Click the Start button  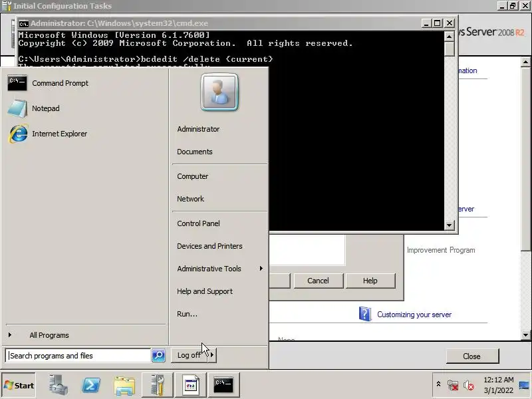point(19,385)
